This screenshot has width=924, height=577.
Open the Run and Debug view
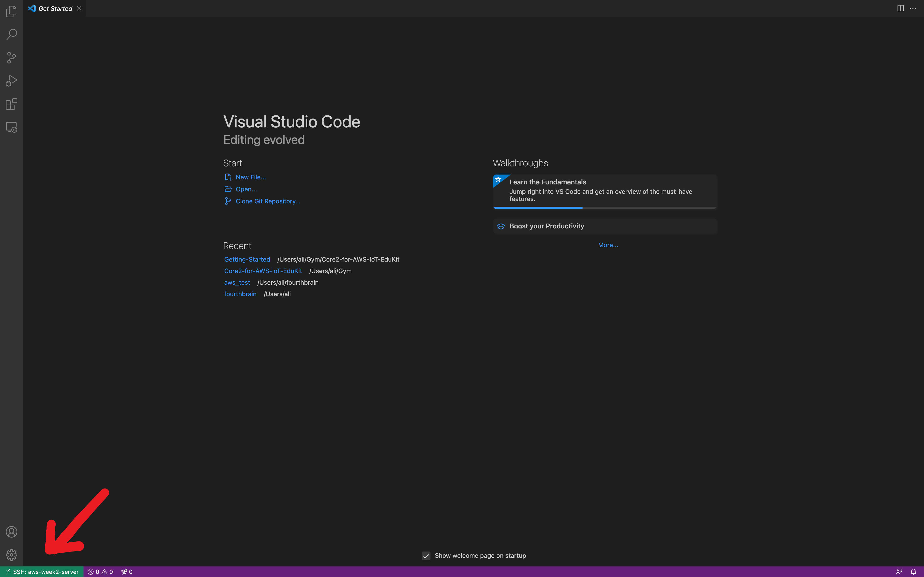pyautogui.click(x=12, y=81)
